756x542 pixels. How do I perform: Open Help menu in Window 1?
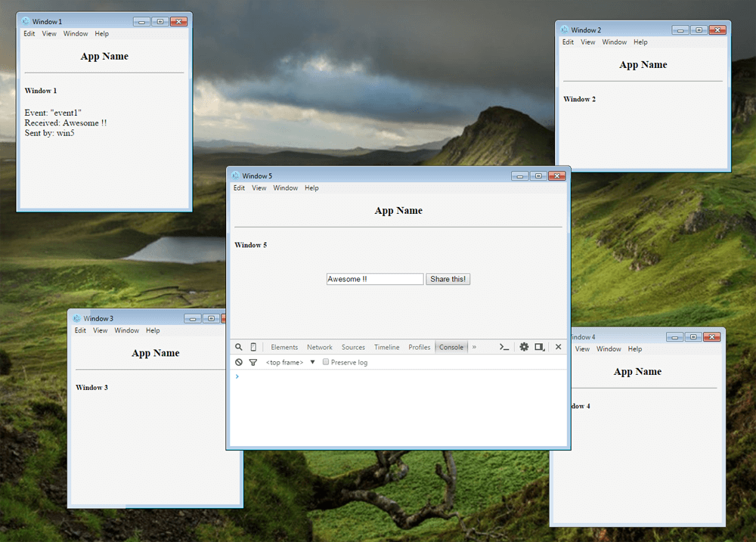102,34
